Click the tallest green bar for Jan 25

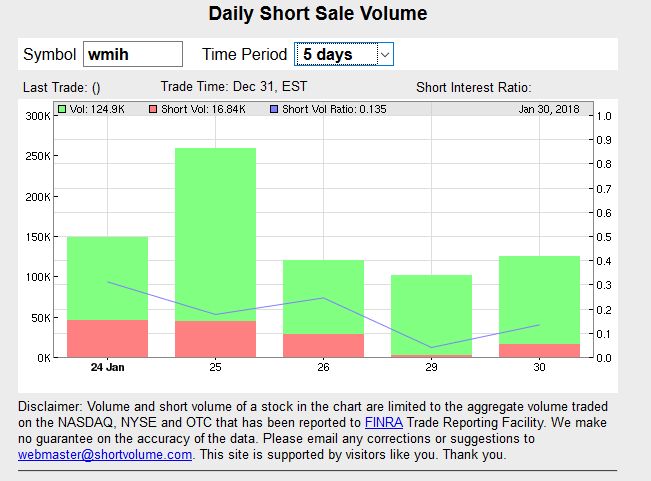(216, 234)
